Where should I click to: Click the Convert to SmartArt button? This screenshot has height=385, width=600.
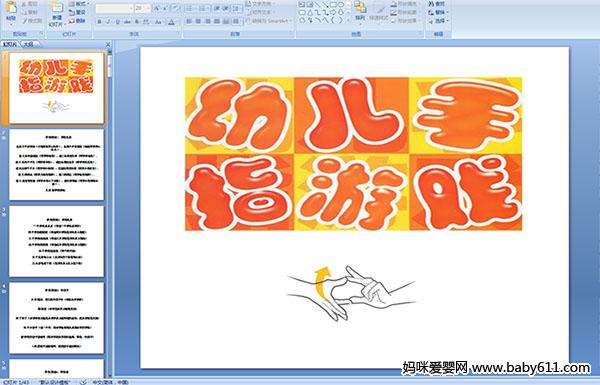(x=268, y=21)
